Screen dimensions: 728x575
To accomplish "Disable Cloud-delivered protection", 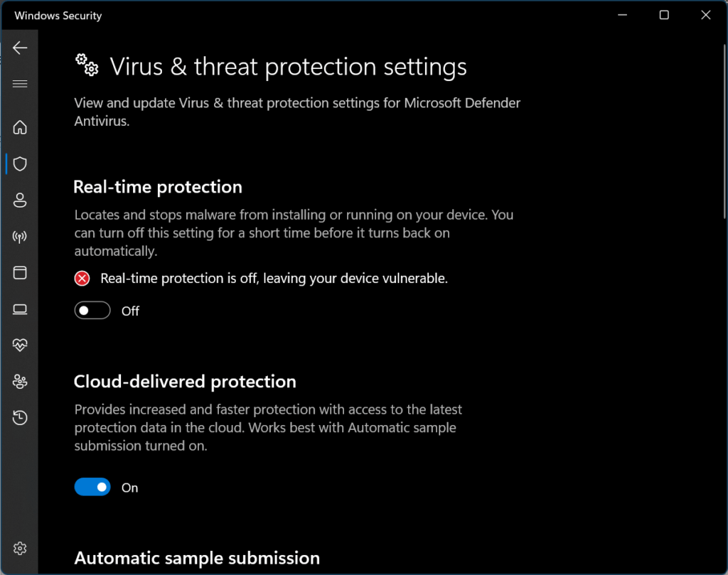I will tap(92, 487).
